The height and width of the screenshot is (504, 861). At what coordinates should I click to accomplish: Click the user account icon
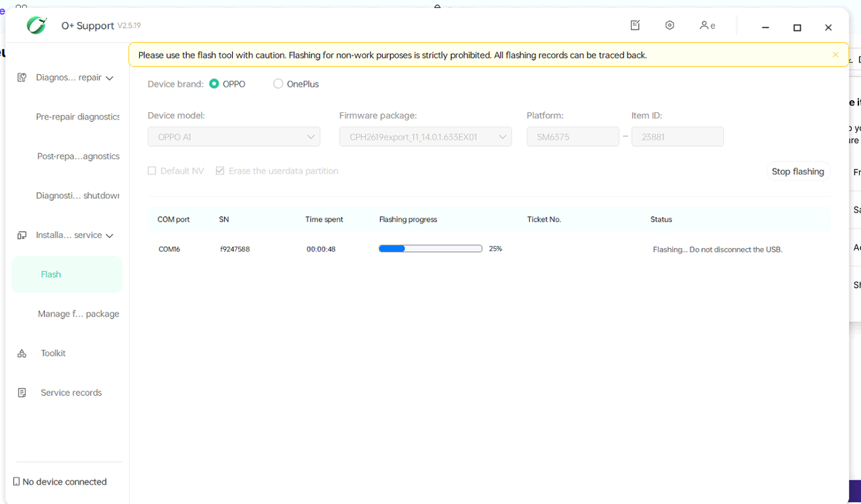(705, 25)
